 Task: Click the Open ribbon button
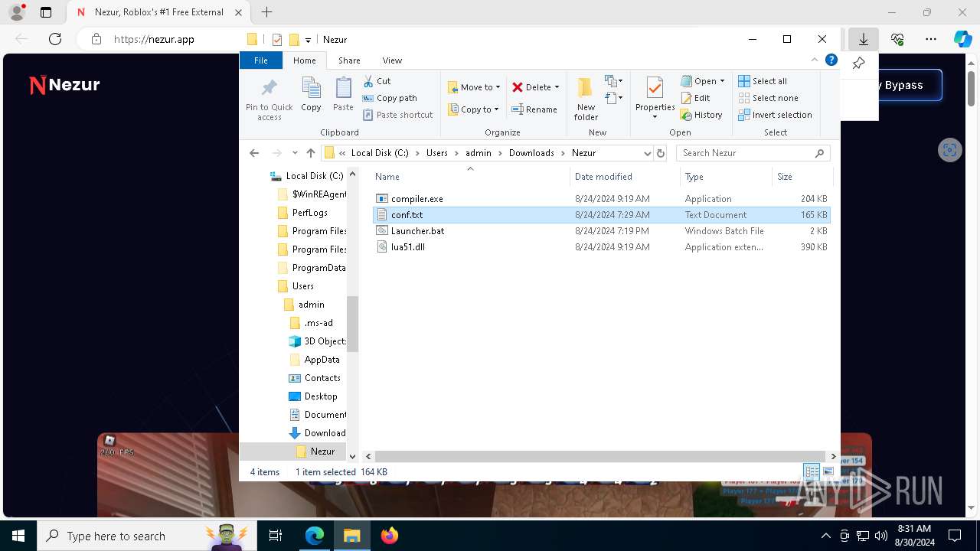pos(702,81)
